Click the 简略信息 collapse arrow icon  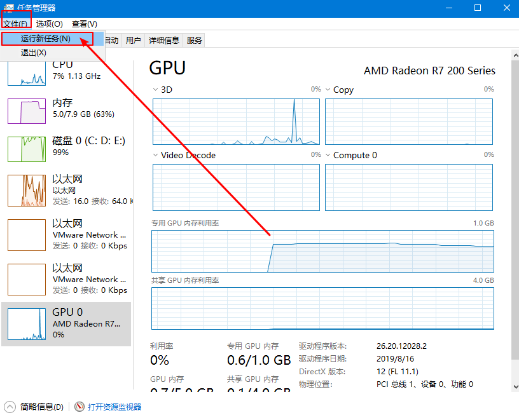tap(10, 407)
